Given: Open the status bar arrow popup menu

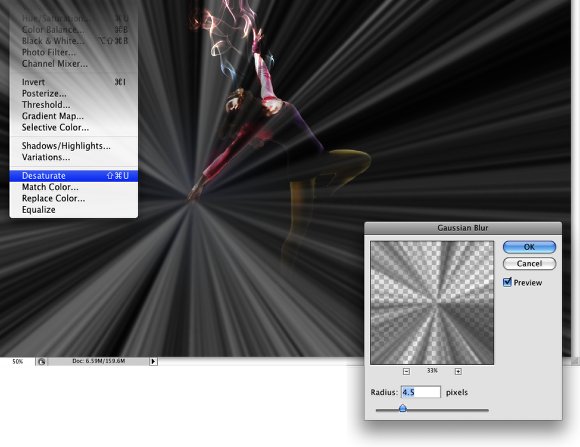Looking at the screenshot, I should pos(154,361).
